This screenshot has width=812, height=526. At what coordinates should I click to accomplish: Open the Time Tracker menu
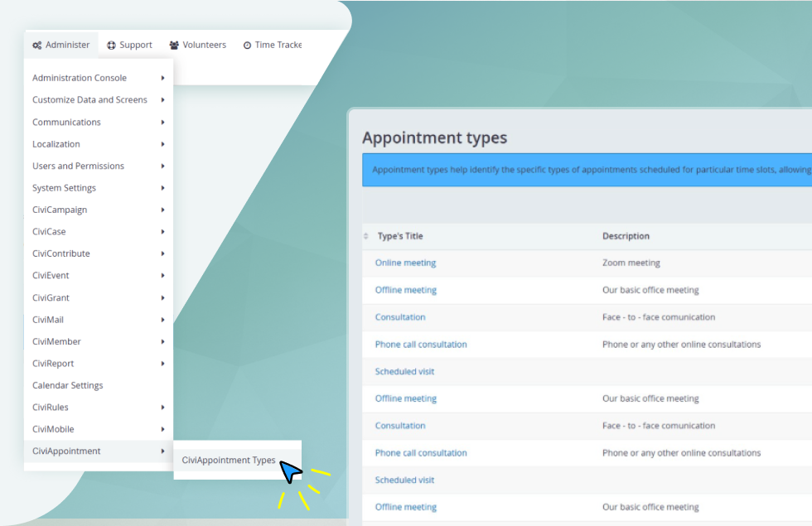[273, 45]
